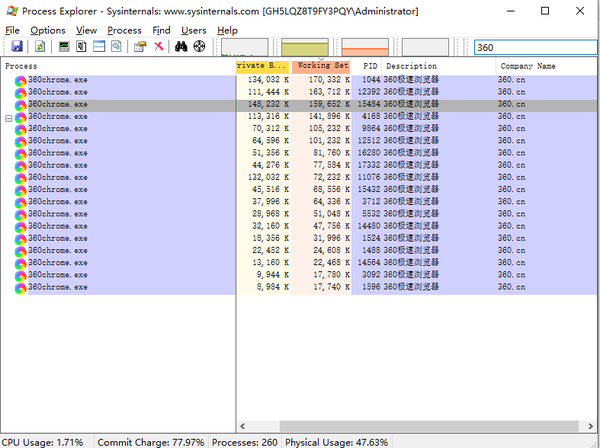600x448 pixels.
Task: Click the CPU usage mini graph in toolbar
Action: (245, 47)
